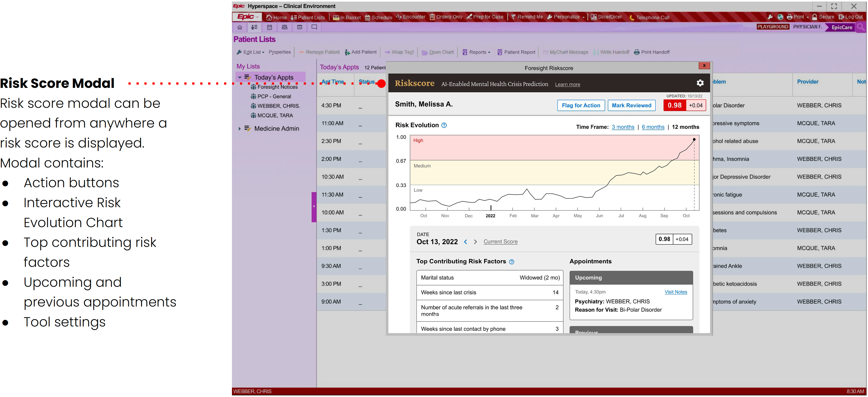Click Remove Patient
This screenshot has width=868, height=397.
click(x=319, y=52)
